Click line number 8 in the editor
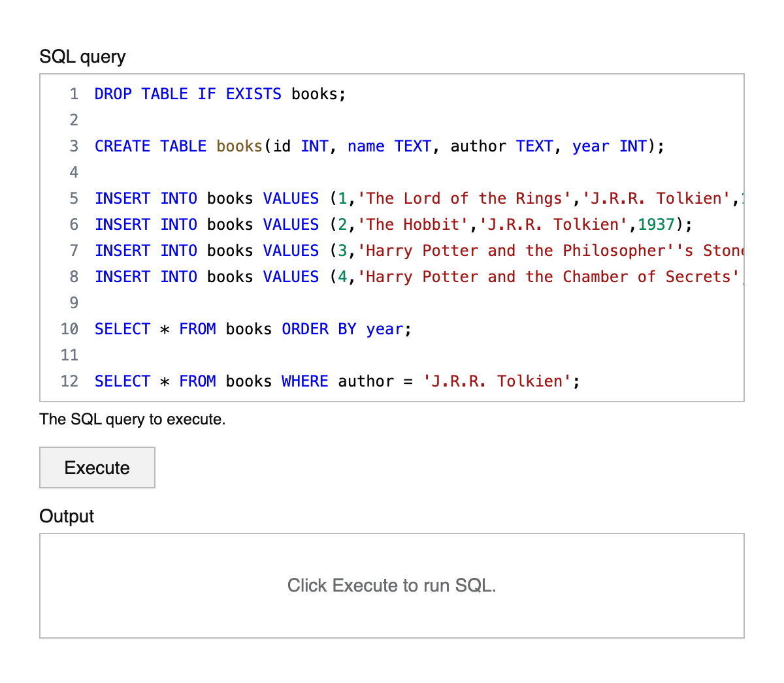Viewport: 784px width, 683px height. click(73, 277)
